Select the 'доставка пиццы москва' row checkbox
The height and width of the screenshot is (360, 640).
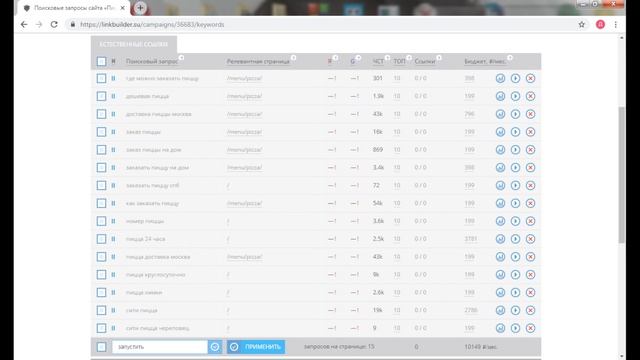tap(101, 114)
